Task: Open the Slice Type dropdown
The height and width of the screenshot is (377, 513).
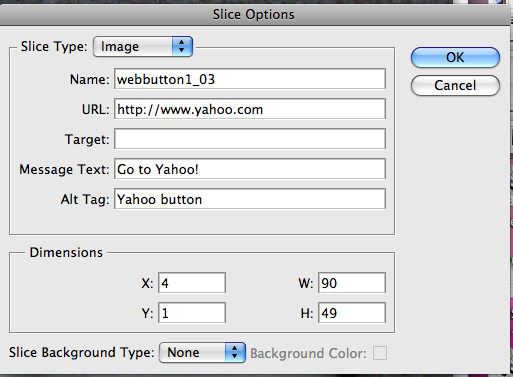Action: point(143,46)
